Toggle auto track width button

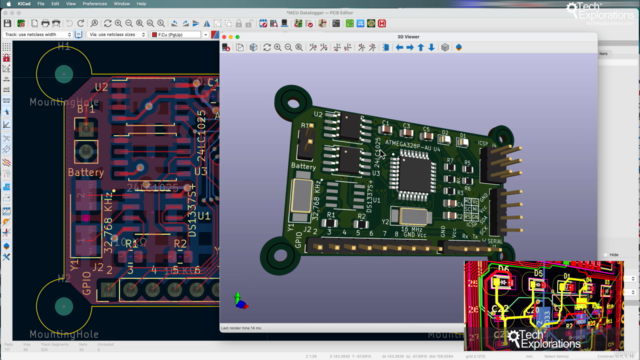point(78,35)
